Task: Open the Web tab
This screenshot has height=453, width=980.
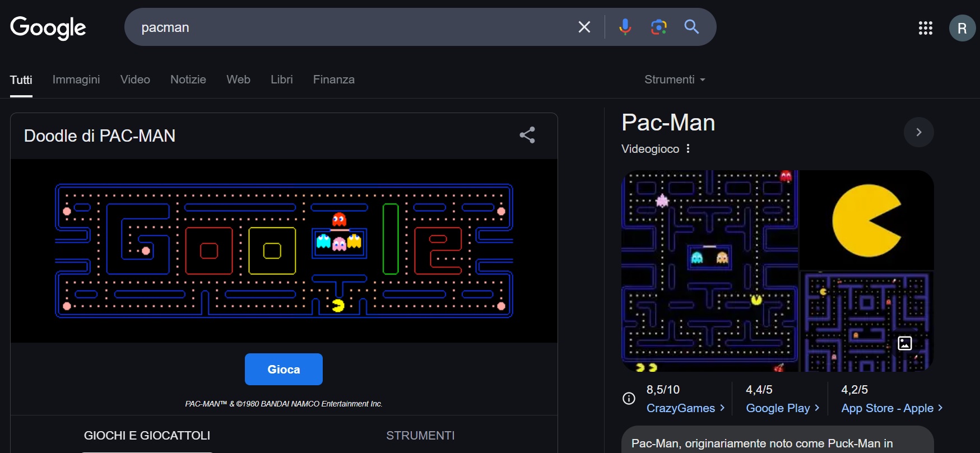Action: [238, 80]
